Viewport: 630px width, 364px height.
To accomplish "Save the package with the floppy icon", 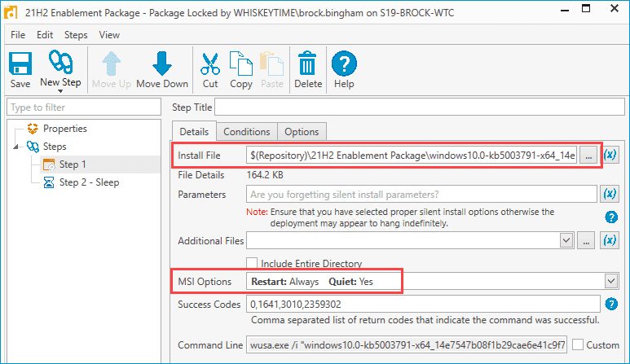I will (x=20, y=69).
